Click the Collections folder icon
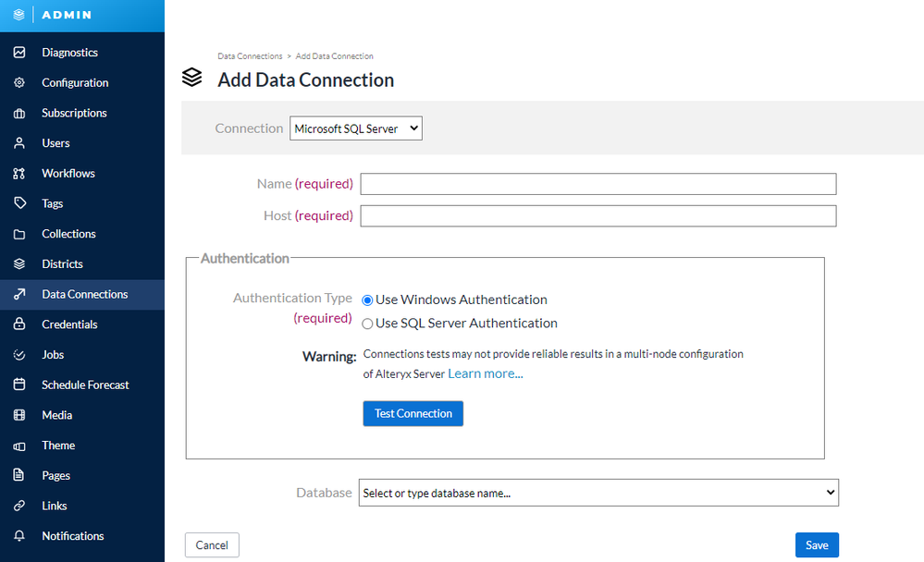Viewport: 924px width, 562px height. (x=19, y=234)
